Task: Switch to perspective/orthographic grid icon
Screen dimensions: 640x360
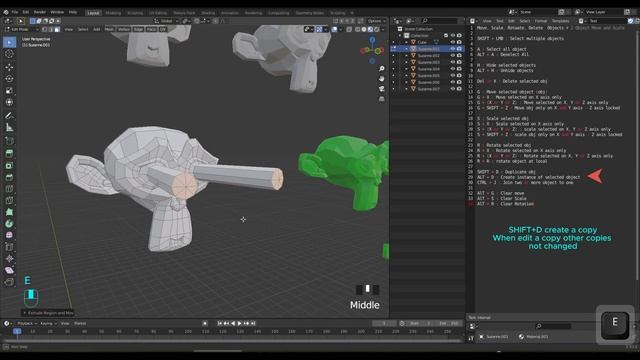Action: (382, 99)
